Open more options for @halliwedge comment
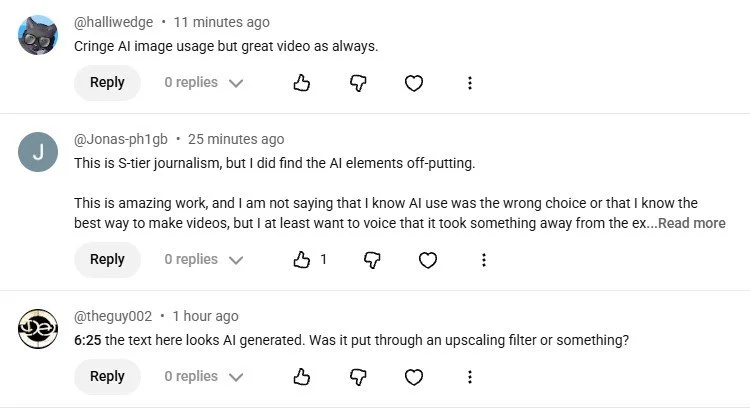Screen dimensions: 750x409 click(x=470, y=83)
